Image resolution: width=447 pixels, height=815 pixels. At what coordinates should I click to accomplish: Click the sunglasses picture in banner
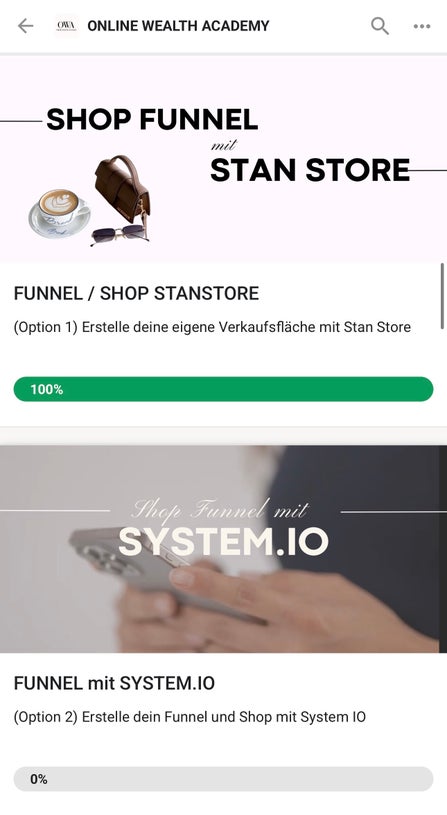click(x=120, y=233)
